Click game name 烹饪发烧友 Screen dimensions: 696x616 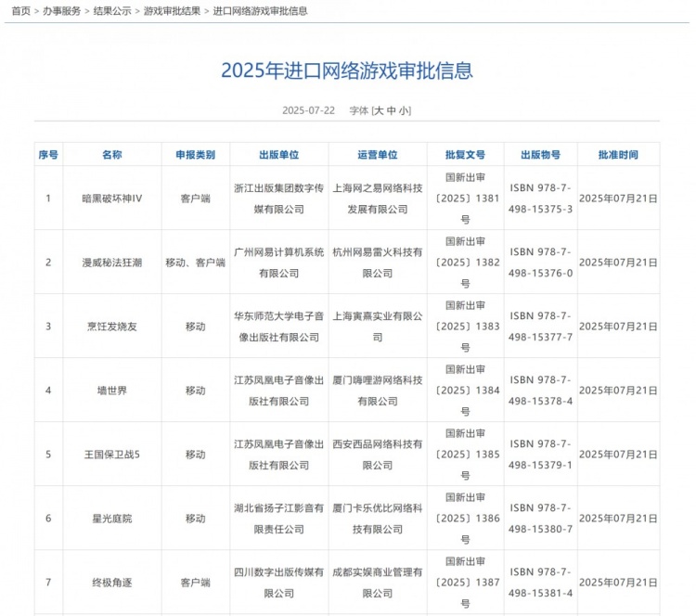pyautogui.click(x=112, y=327)
